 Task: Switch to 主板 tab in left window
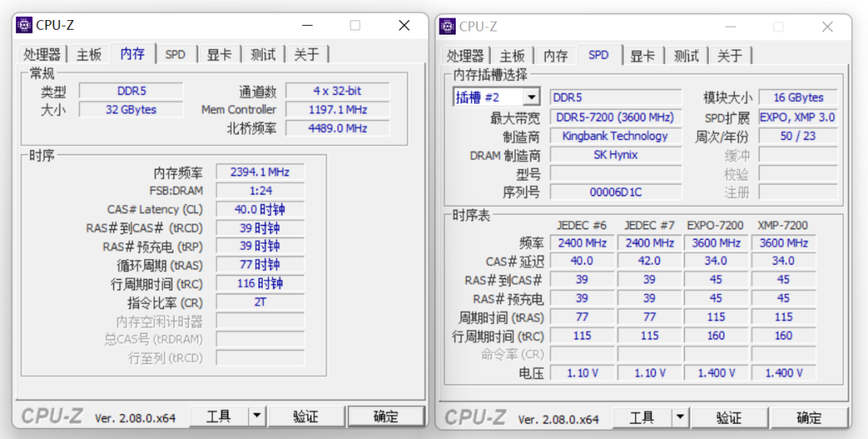(89, 54)
